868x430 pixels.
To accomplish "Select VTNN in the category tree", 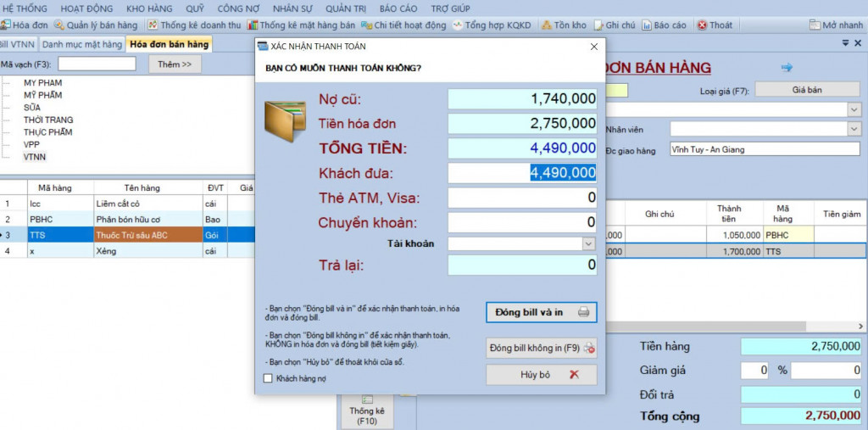I will pos(35,157).
